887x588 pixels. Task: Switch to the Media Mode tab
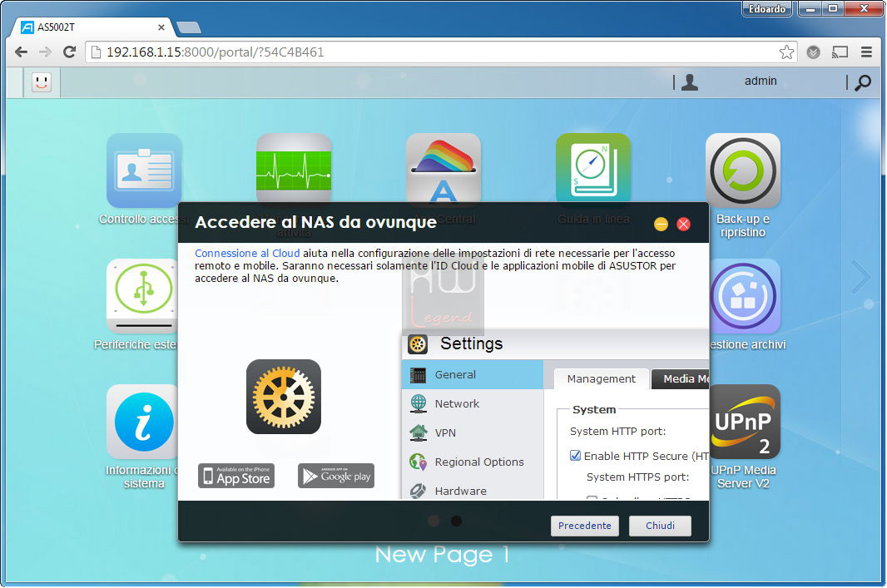681,378
